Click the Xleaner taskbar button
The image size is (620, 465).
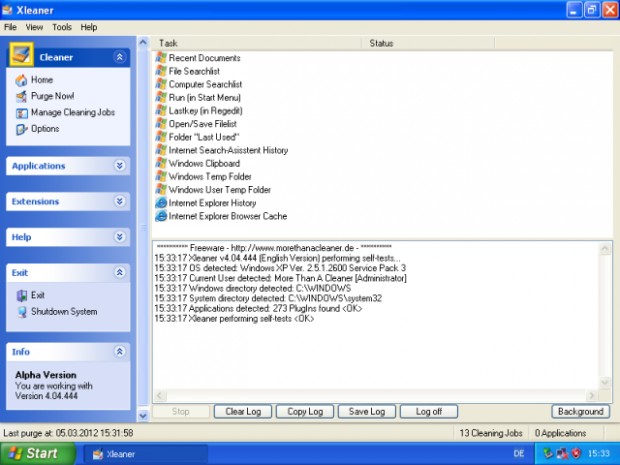coord(146,454)
